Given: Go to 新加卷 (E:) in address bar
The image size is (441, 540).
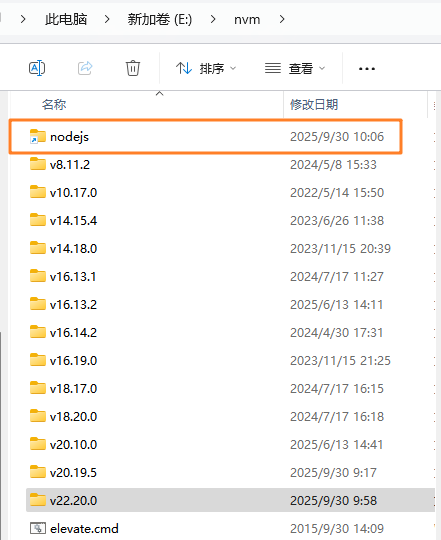Looking at the screenshot, I should [160, 19].
